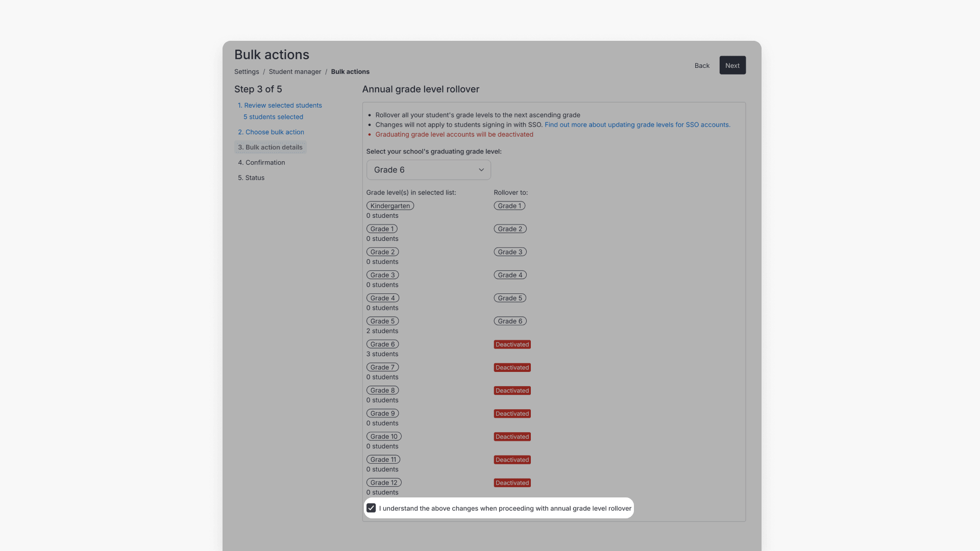This screenshot has width=980, height=551.
Task: Select the Kindergarten grade pill
Action: pyautogui.click(x=390, y=206)
